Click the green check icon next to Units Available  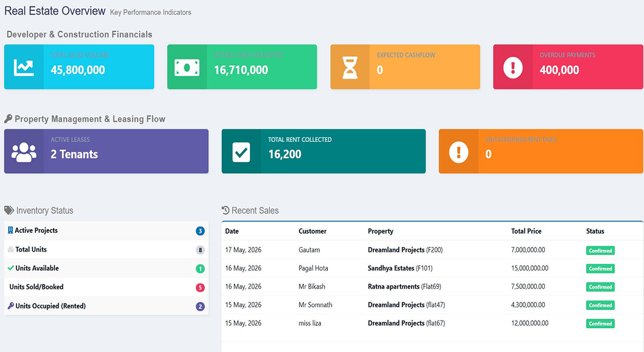coord(11,268)
